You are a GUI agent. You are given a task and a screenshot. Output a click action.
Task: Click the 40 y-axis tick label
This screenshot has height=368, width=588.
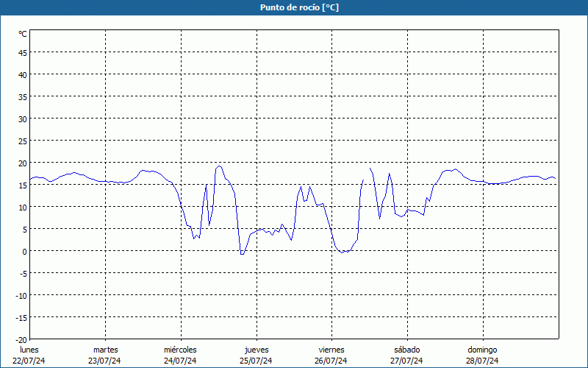(23, 74)
